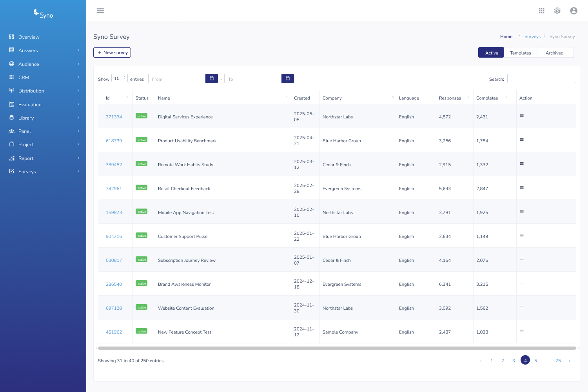This screenshot has height=392, width=588.
Task: Open action menu for Customer Support Pulse
Action: tap(522, 236)
